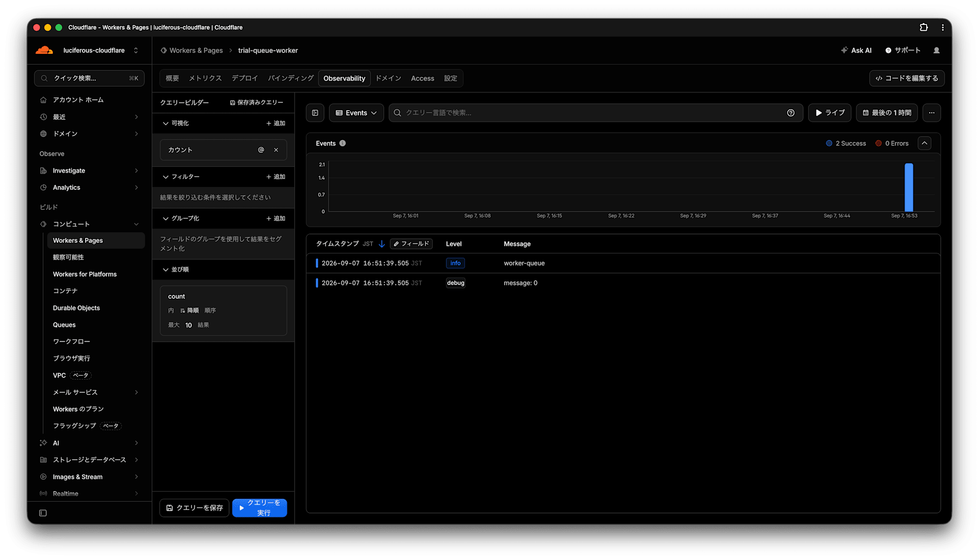Viewport: 979px width, 560px height.
Task: Click コードを編集する button
Action: pyautogui.click(x=907, y=78)
